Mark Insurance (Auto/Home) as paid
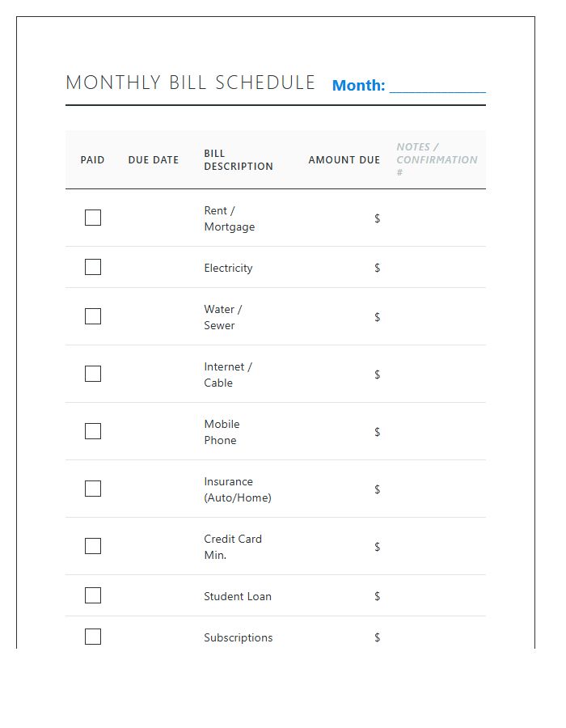The width and height of the screenshot is (566, 728). tap(93, 489)
